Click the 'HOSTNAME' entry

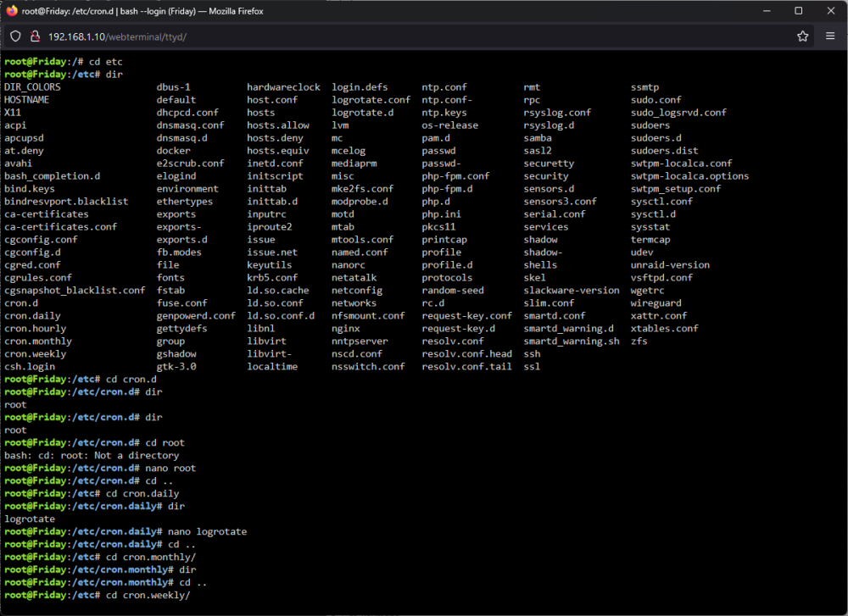[x=26, y=100]
